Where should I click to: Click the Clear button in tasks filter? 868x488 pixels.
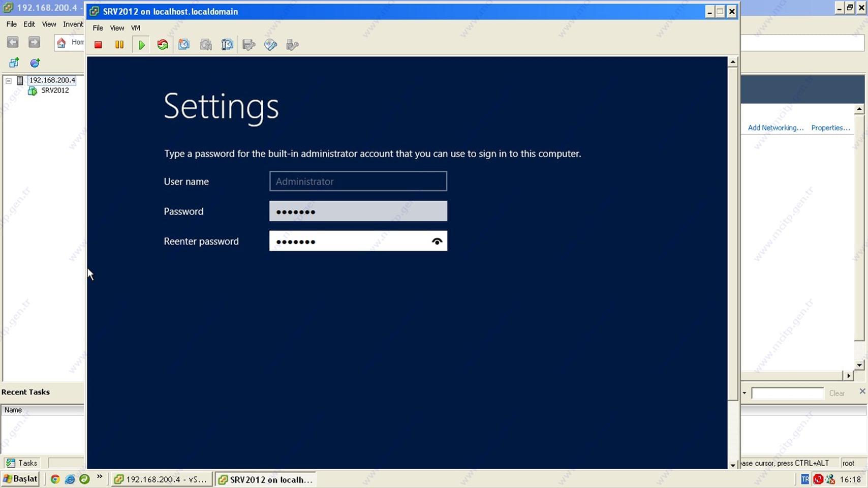click(836, 393)
